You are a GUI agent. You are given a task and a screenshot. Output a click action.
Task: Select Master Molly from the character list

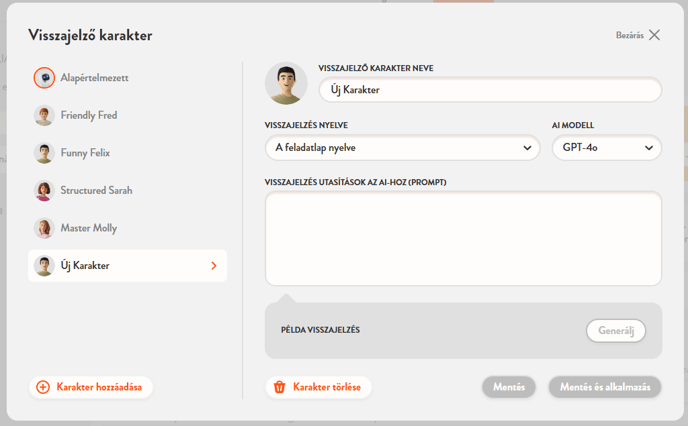(x=89, y=228)
